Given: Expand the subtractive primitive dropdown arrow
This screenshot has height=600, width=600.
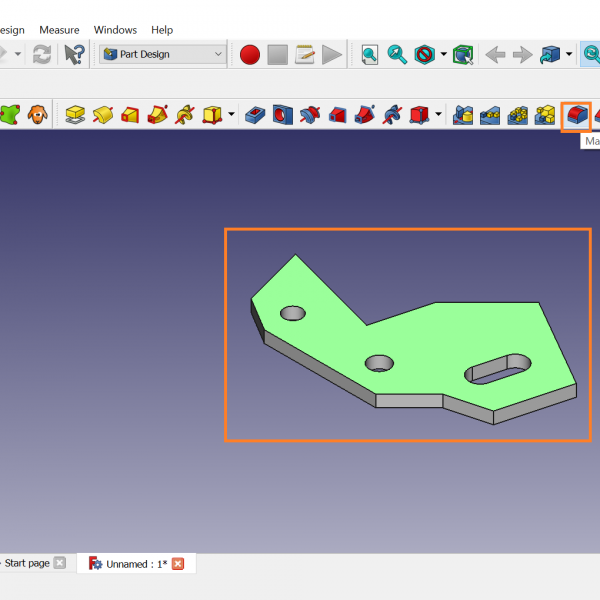Looking at the screenshot, I should [x=439, y=115].
